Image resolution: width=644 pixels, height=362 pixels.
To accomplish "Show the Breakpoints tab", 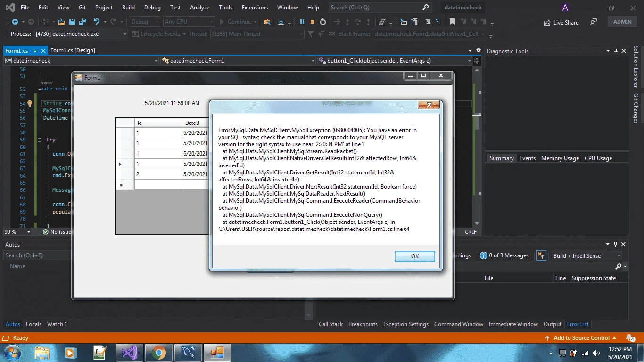I will (363, 324).
